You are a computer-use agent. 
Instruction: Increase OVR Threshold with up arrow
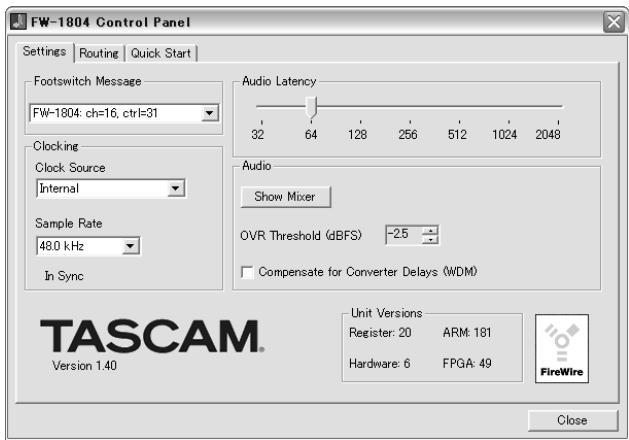pos(431,231)
